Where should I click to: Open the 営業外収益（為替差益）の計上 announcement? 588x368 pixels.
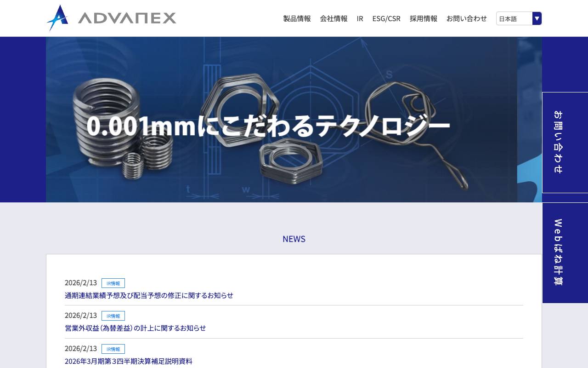[135, 328]
